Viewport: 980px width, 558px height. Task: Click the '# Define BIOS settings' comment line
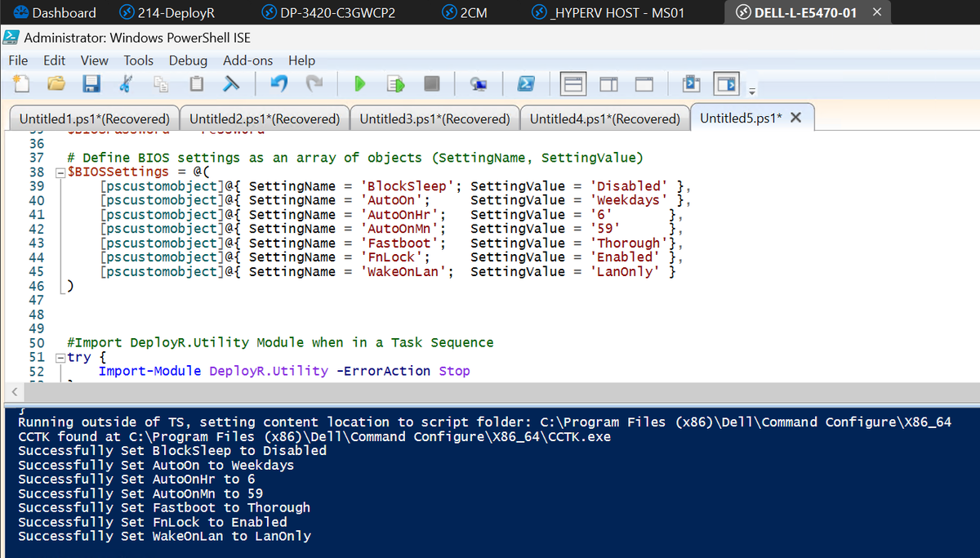click(355, 157)
